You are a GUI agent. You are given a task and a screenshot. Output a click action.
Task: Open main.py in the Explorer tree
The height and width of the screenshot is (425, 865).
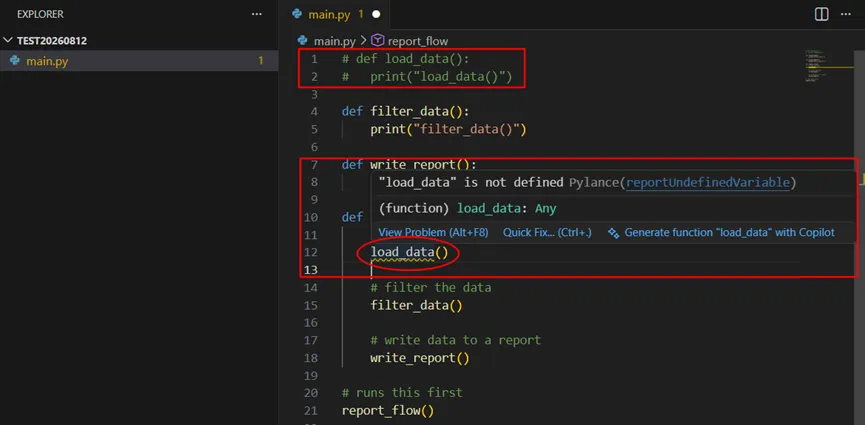click(x=47, y=61)
